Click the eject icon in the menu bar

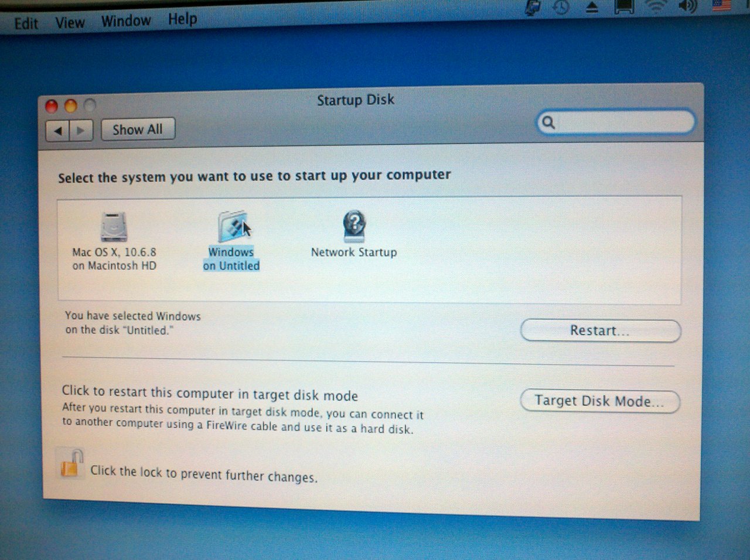[x=592, y=7]
